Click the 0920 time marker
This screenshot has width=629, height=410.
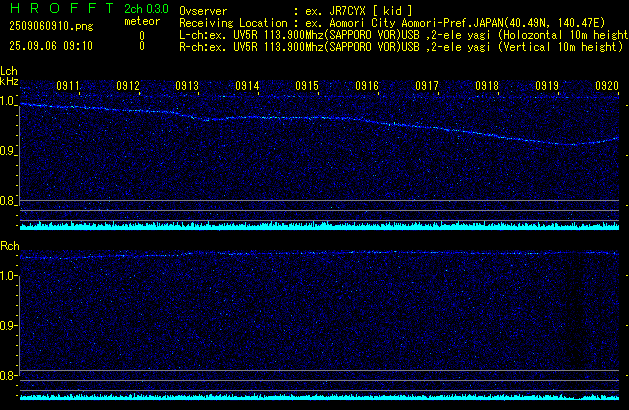pos(607,86)
